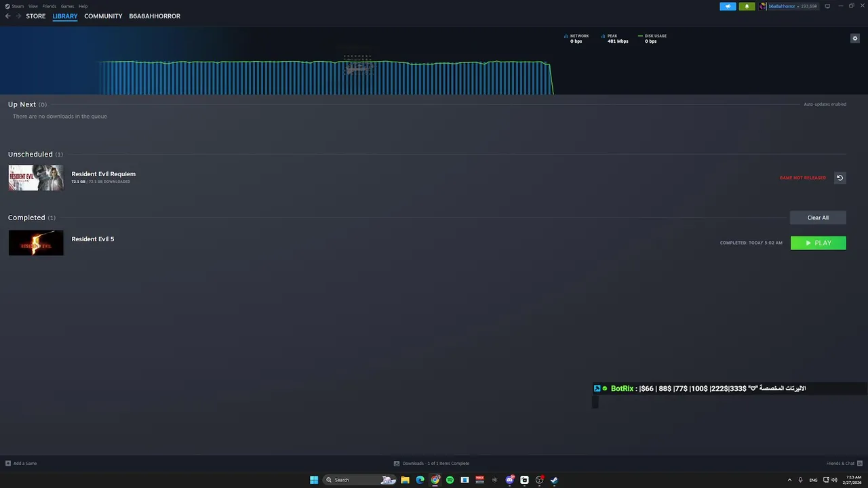Click the back navigation arrow
The width and height of the screenshot is (868, 488).
tap(8, 16)
